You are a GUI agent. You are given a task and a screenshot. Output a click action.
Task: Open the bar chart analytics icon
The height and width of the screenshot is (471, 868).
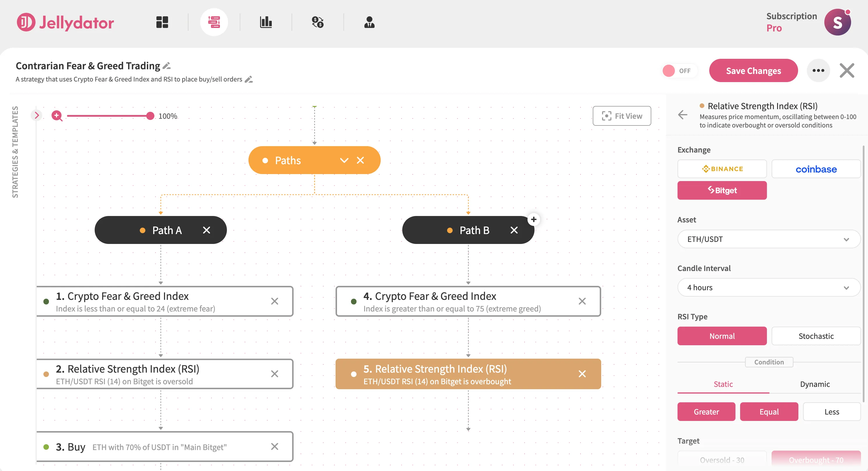[x=266, y=22]
